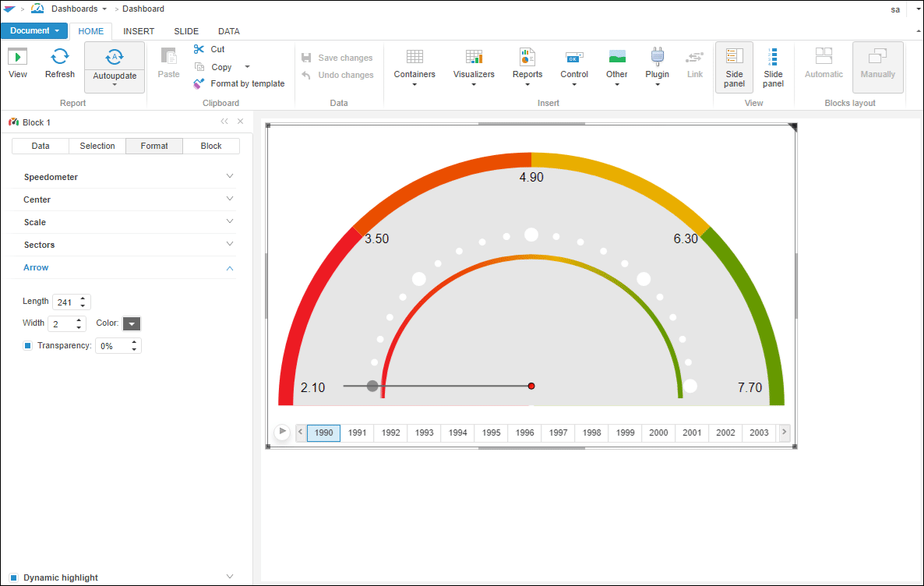This screenshot has width=924, height=586.
Task: Open the Document dropdown menu
Action: click(x=34, y=31)
